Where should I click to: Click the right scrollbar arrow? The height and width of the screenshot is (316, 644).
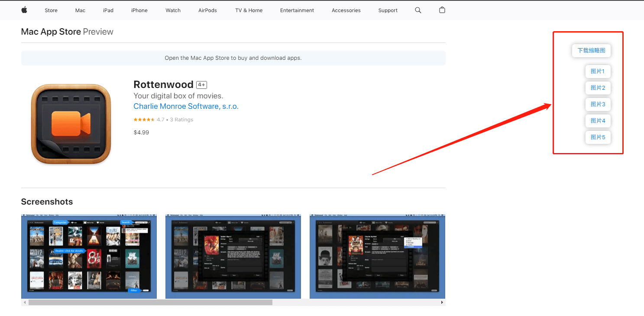click(442, 302)
